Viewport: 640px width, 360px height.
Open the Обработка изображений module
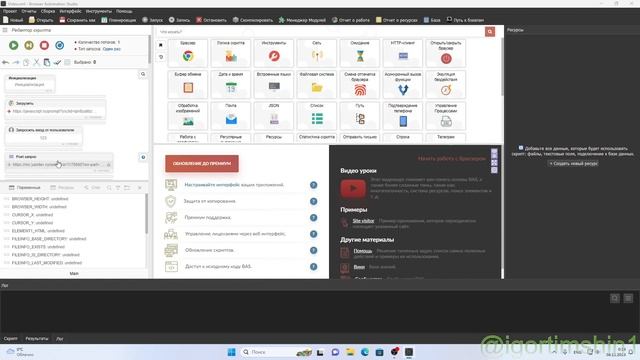click(x=188, y=116)
